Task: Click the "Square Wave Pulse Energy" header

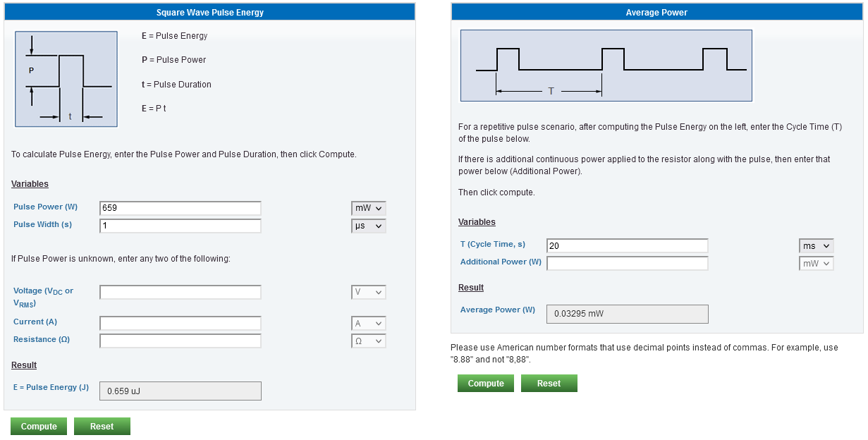Action: (210, 12)
